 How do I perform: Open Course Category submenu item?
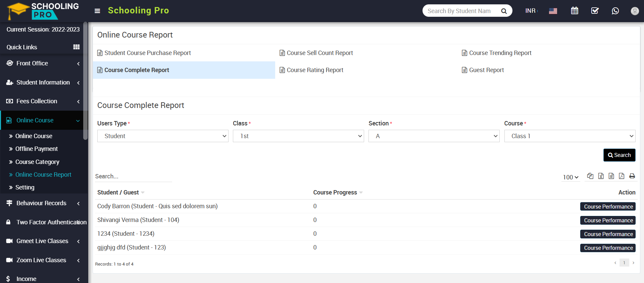37,162
